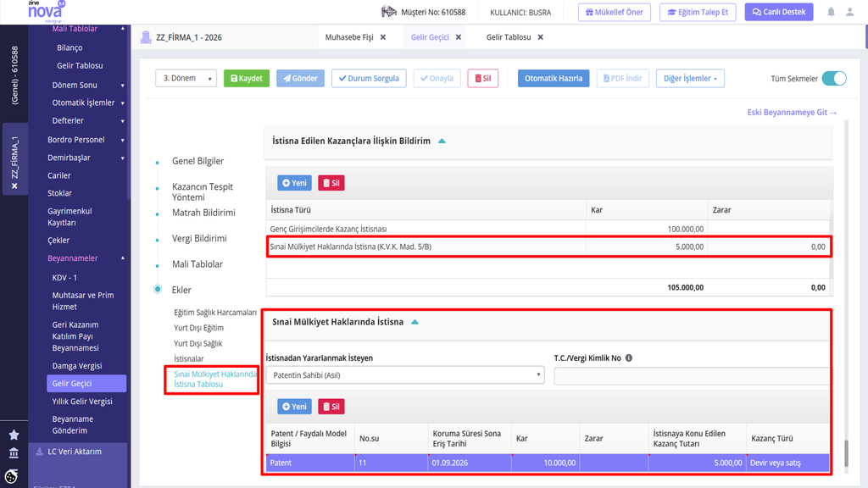Click the form's vertical scrollbar thumb
868x488 pixels.
pyautogui.click(x=846, y=454)
